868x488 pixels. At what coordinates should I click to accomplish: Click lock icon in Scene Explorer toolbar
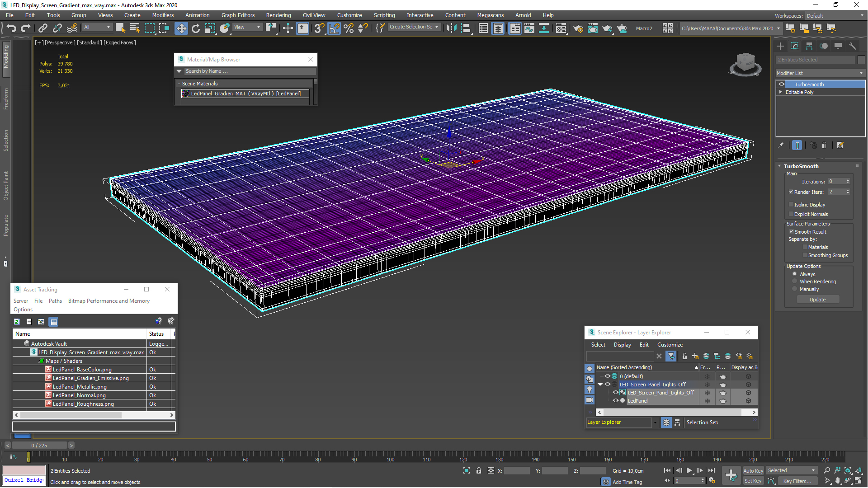tap(684, 357)
